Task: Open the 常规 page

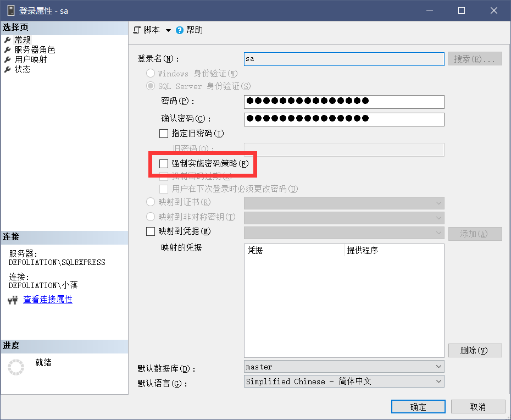Action: [x=23, y=40]
